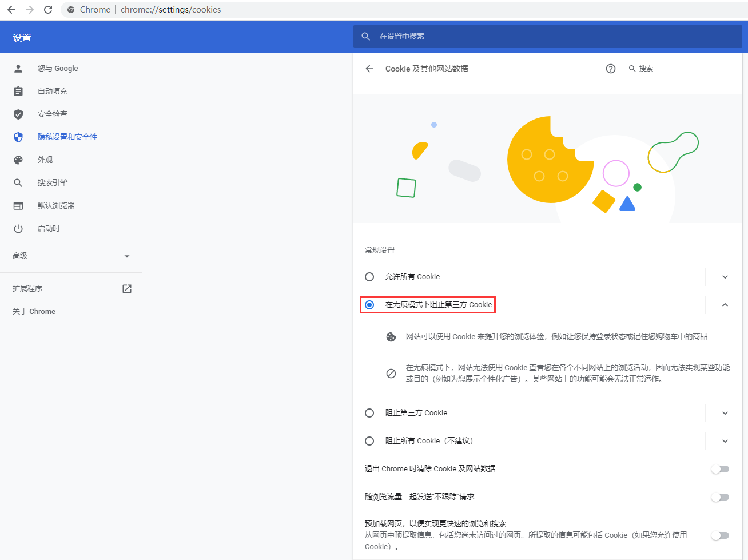Click the person icon next to 您与 Google
Image resolution: width=748 pixels, height=560 pixels.
pos(18,69)
